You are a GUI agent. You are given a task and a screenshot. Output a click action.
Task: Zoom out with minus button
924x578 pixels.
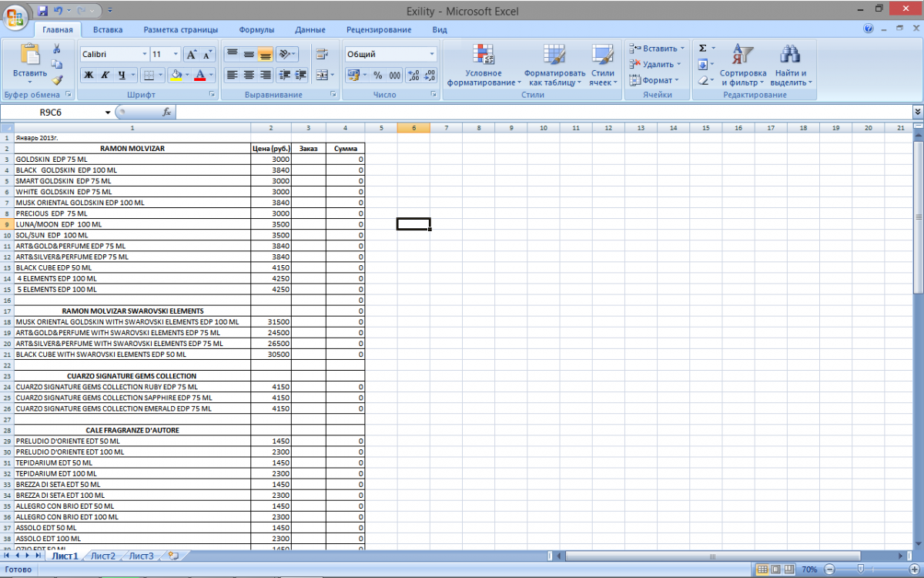click(829, 570)
